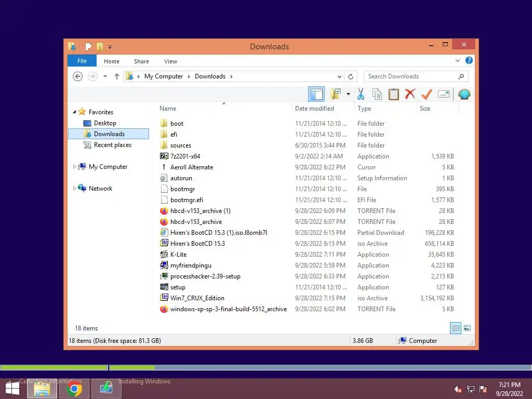The image size is (532, 399).
Task: Click My Computer in the address bar
Action: (x=164, y=76)
